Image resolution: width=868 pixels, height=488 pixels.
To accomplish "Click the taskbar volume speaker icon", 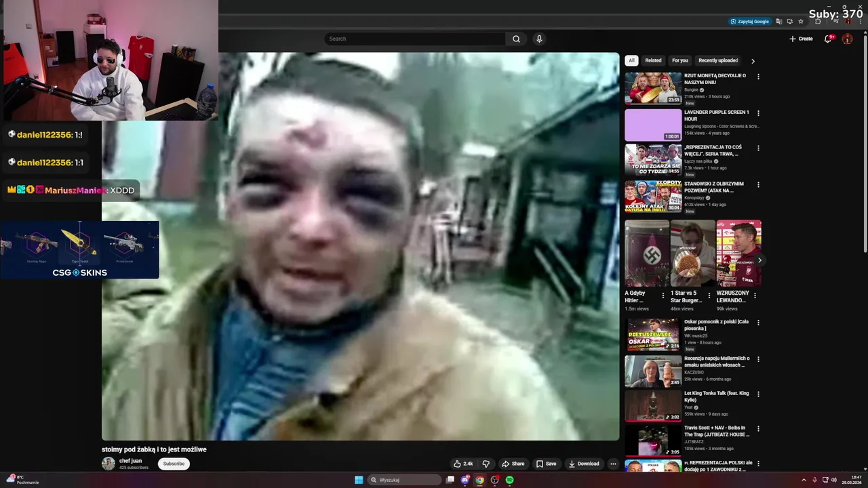I will 833,480.
